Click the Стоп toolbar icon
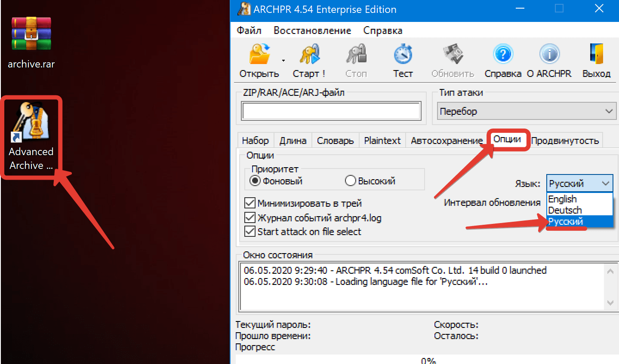The height and width of the screenshot is (364, 619). coord(356,61)
